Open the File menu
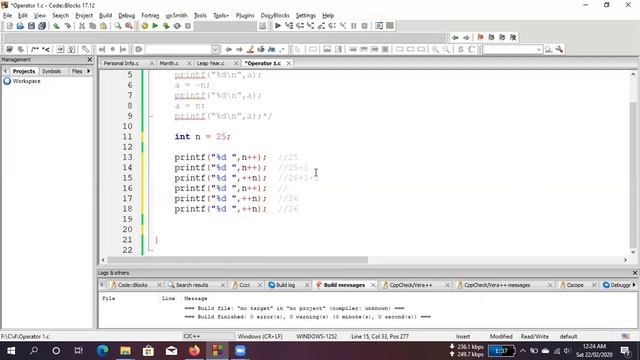This screenshot has width=640, height=360. (7, 15)
